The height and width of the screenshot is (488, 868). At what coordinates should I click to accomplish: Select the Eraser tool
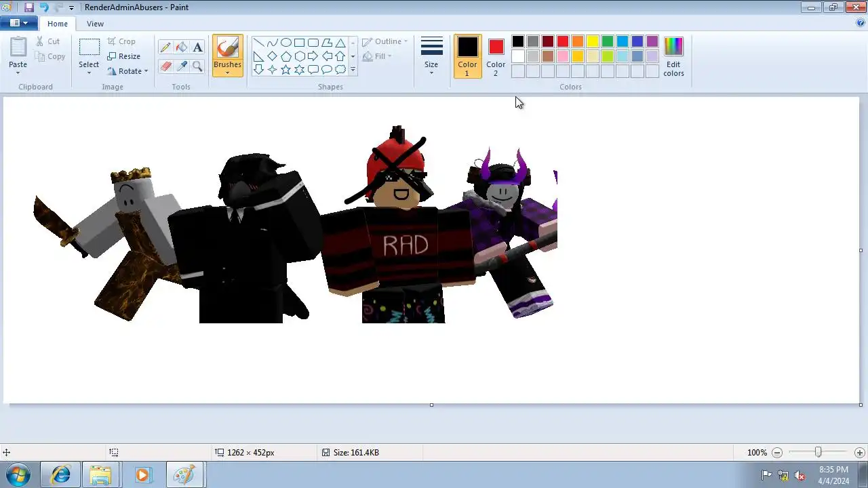pos(165,66)
